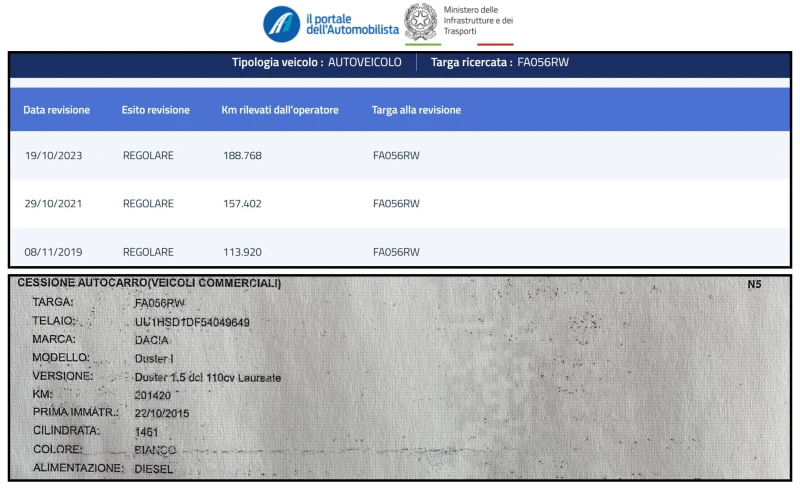Click the 'Km rilevati dall'operatore' column header
This screenshot has width=800, height=490.
280,110
